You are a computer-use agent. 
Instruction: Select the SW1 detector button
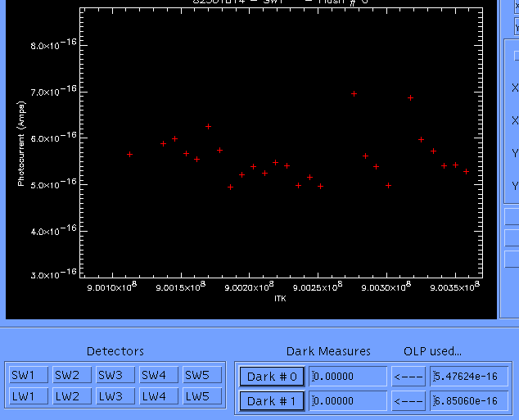coord(23,375)
